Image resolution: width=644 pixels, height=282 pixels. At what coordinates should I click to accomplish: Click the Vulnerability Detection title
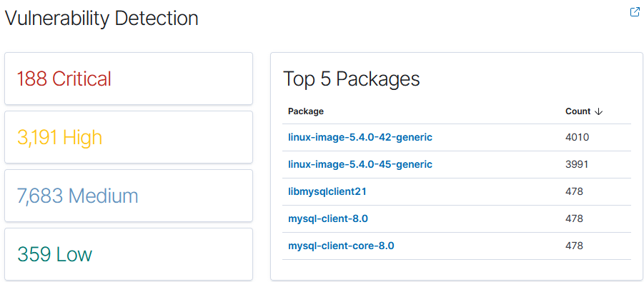(x=101, y=19)
